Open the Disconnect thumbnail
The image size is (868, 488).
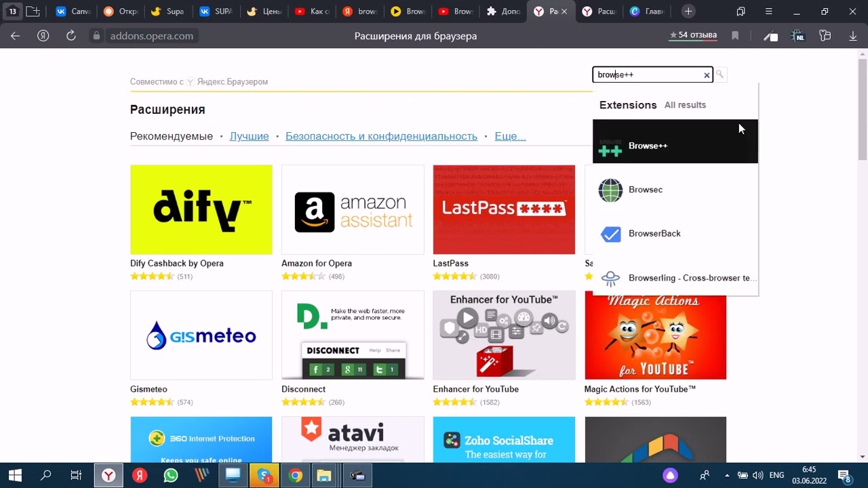(353, 335)
